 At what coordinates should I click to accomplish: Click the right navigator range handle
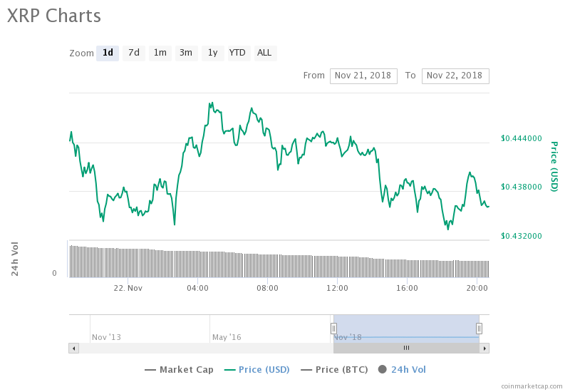click(479, 329)
